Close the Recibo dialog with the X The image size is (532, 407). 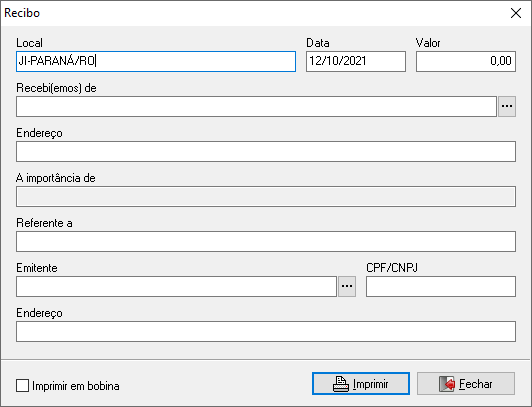click(516, 13)
